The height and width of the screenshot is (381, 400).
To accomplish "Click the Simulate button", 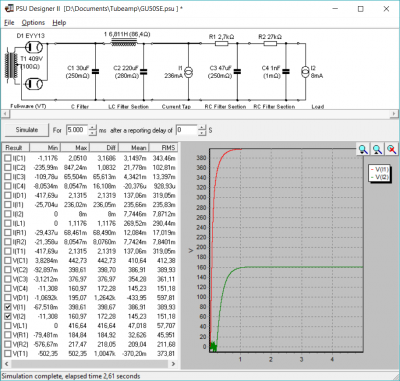I will pyautogui.click(x=27, y=130).
